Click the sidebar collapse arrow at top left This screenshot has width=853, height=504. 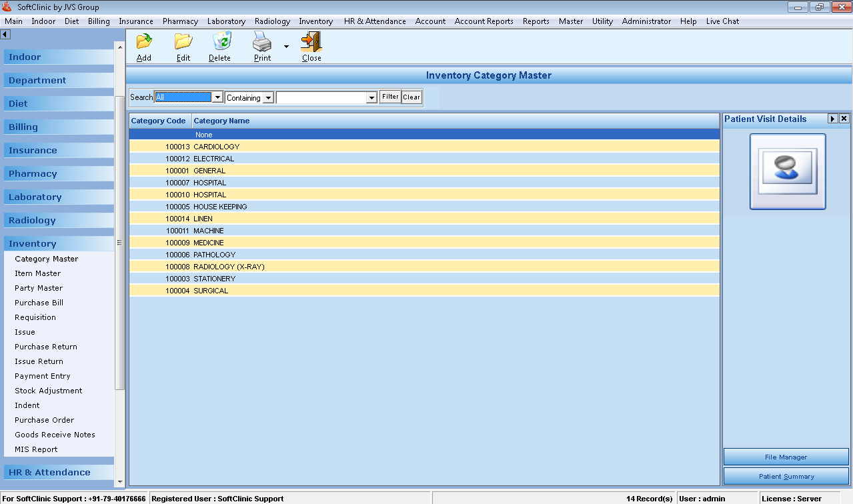coord(6,33)
